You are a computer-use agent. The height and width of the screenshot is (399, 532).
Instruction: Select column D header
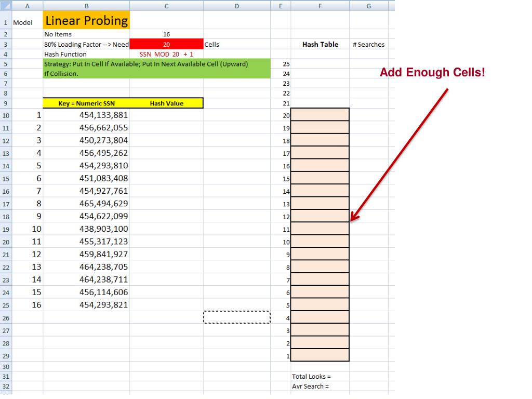(237, 6)
